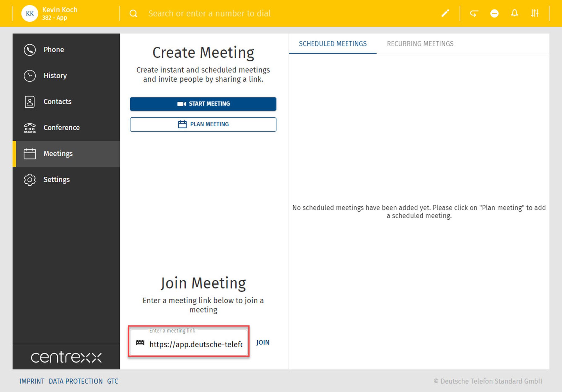This screenshot has width=562, height=392.
Task: Select Meetings in sidebar
Action: [x=58, y=154]
